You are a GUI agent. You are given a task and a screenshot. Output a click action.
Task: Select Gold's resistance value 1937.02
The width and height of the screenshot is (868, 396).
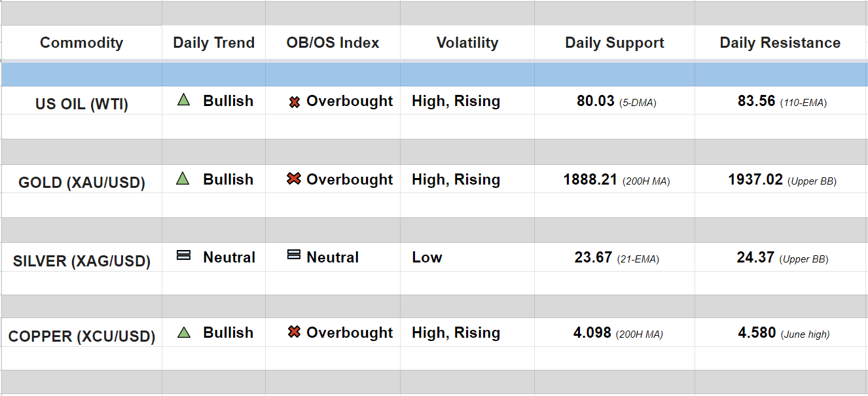pyautogui.click(x=755, y=179)
